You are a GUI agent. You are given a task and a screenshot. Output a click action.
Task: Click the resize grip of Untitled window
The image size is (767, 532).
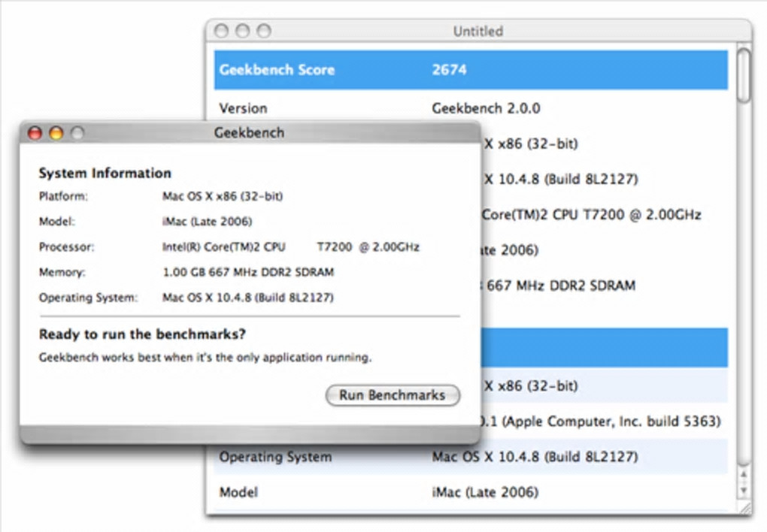(744, 507)
